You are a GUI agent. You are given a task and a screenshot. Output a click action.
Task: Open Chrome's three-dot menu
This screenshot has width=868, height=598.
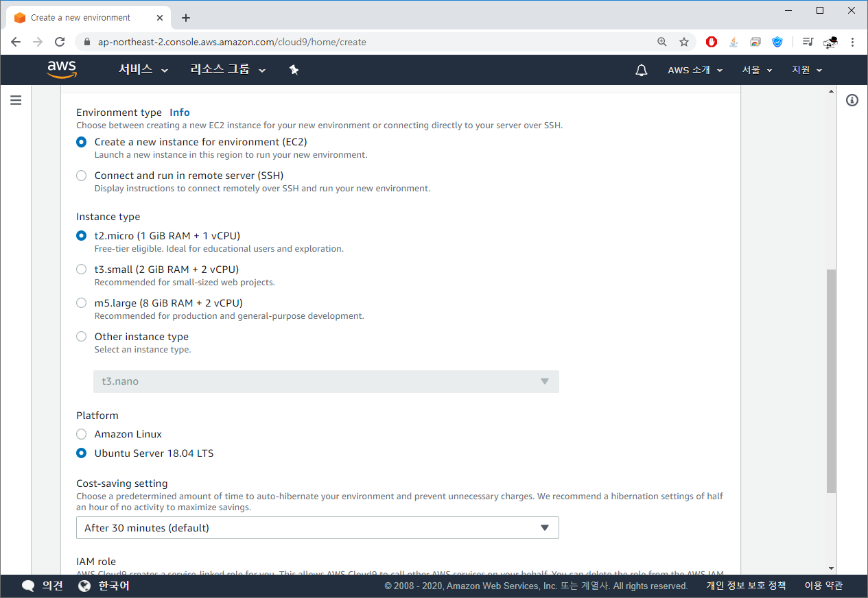pyautogui.click(x=852, y=42)
